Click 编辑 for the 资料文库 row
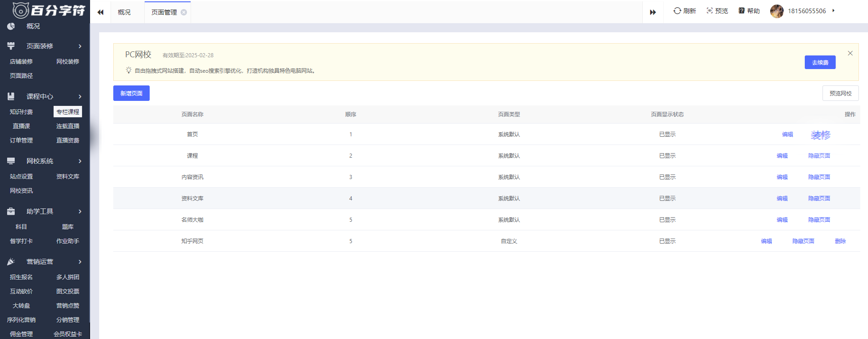Image resolution: width=868 pixels, height=339 pixels. [x=782, y=199]
